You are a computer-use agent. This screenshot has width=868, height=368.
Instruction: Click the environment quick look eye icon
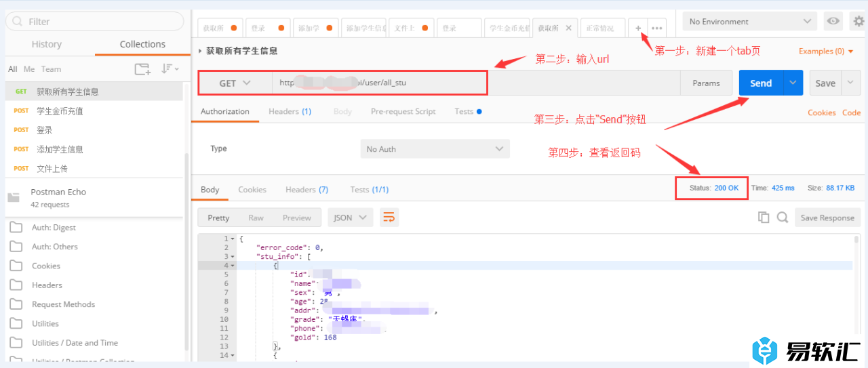(x=833, y=22)
